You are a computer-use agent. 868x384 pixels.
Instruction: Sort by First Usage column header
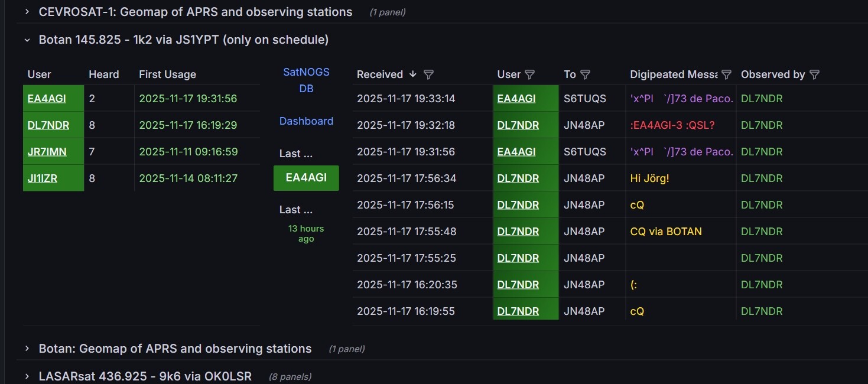point(167,74)
